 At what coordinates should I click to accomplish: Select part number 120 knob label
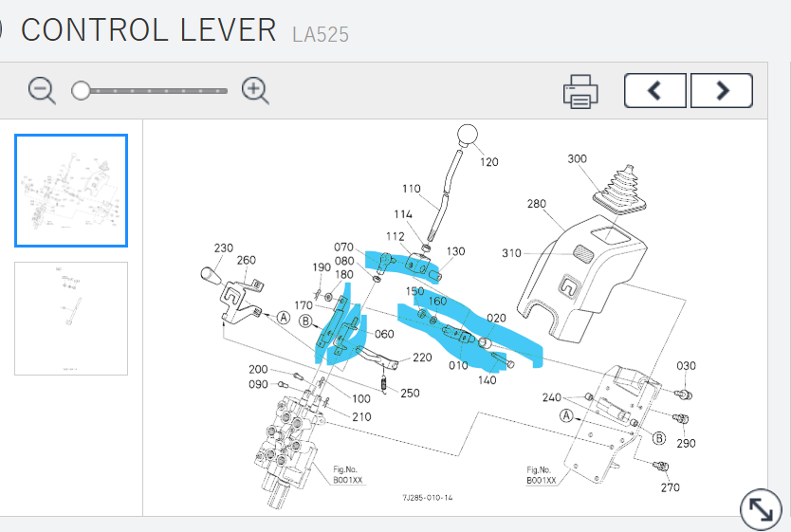coord(488,162)
